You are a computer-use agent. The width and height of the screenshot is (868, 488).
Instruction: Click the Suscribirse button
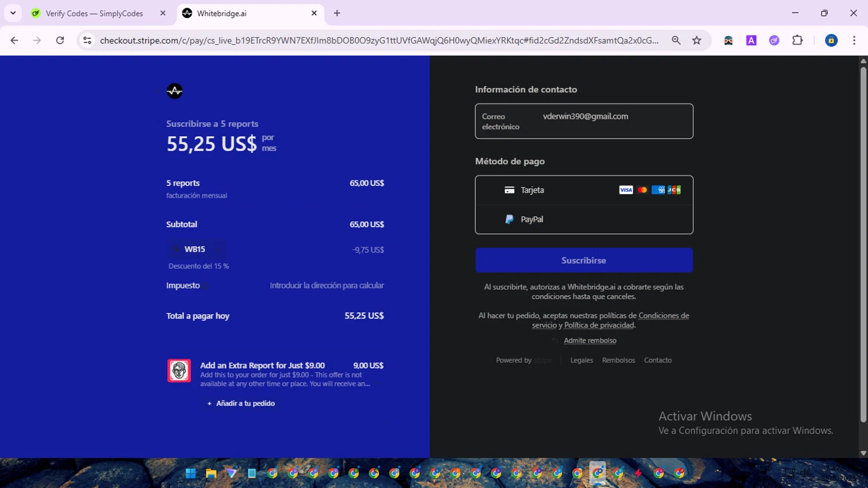point(584,260)
